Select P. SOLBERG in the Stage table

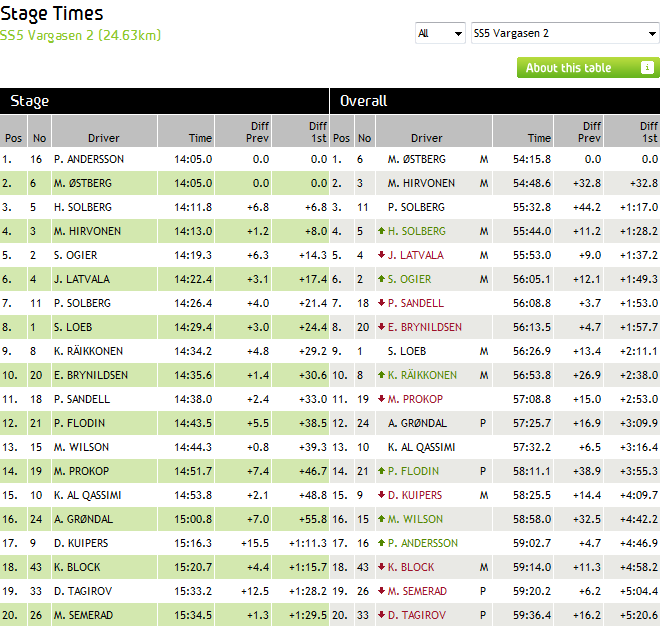pyautogui.click(x=82, y=304)
